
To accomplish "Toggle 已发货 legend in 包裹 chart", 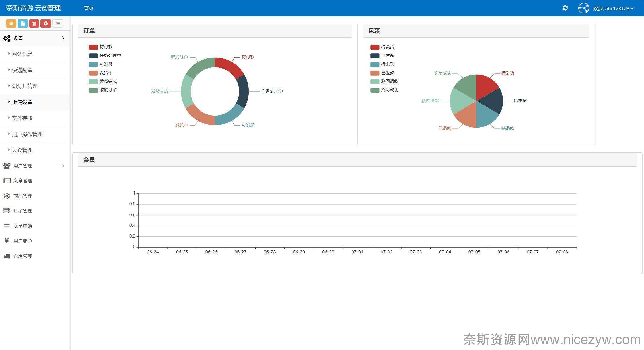I will pos(382,56).
